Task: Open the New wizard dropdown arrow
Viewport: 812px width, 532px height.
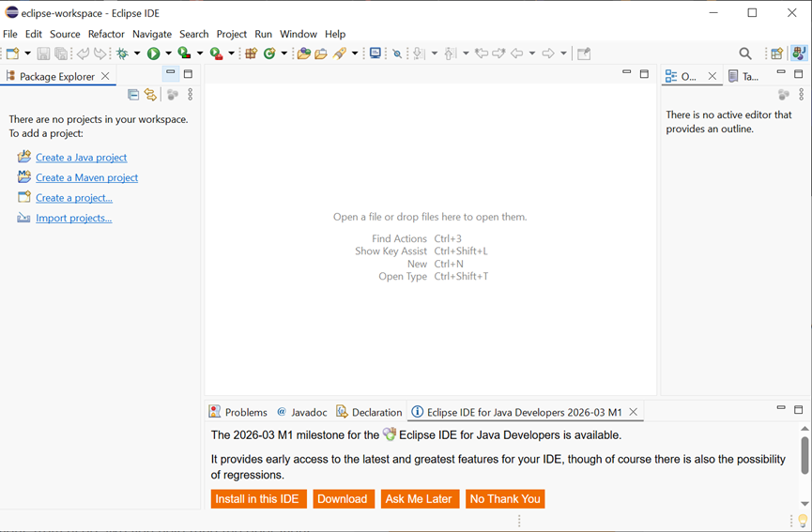Action: click(27, 53)
